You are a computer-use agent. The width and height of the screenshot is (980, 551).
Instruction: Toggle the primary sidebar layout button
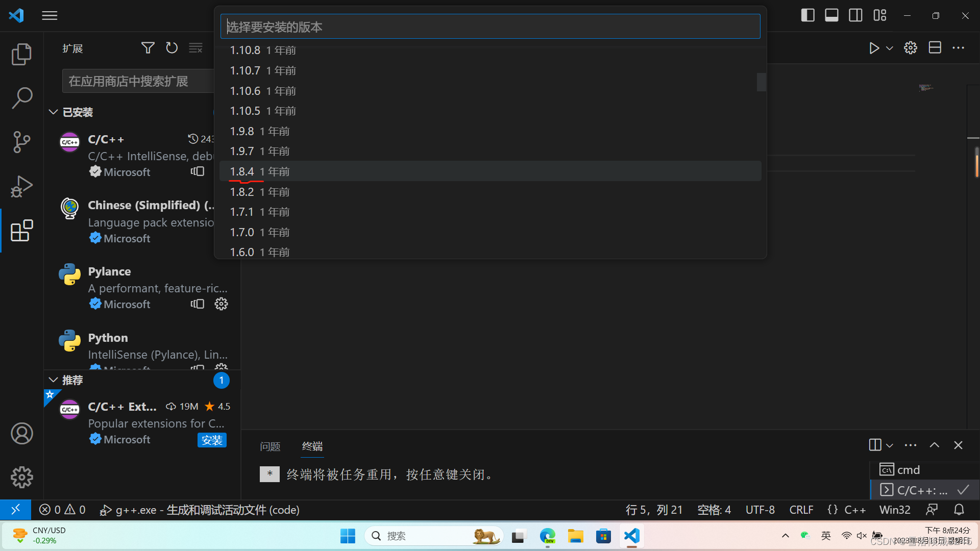point(807,15)
